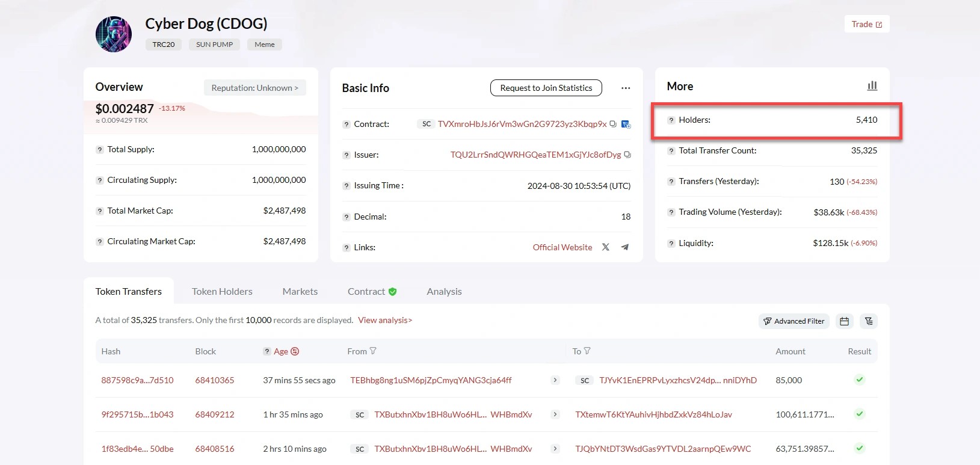Open the Markets tab

coord(300,291)
